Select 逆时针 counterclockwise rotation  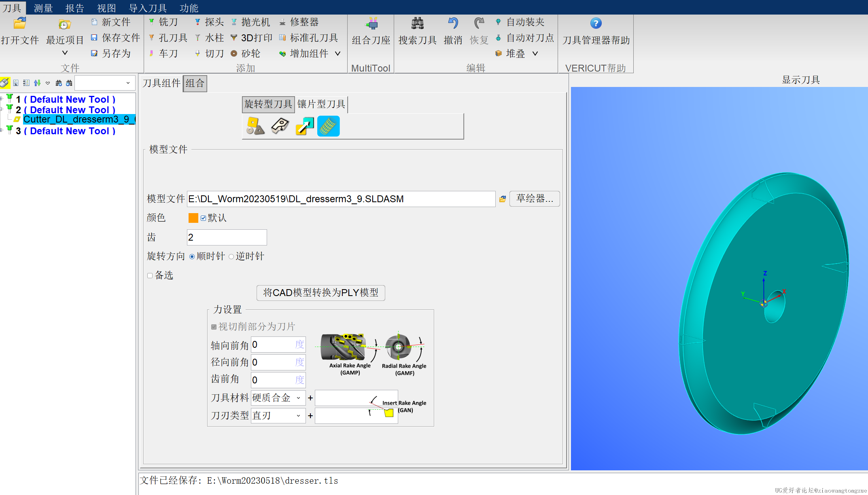[x=231, y=256]
